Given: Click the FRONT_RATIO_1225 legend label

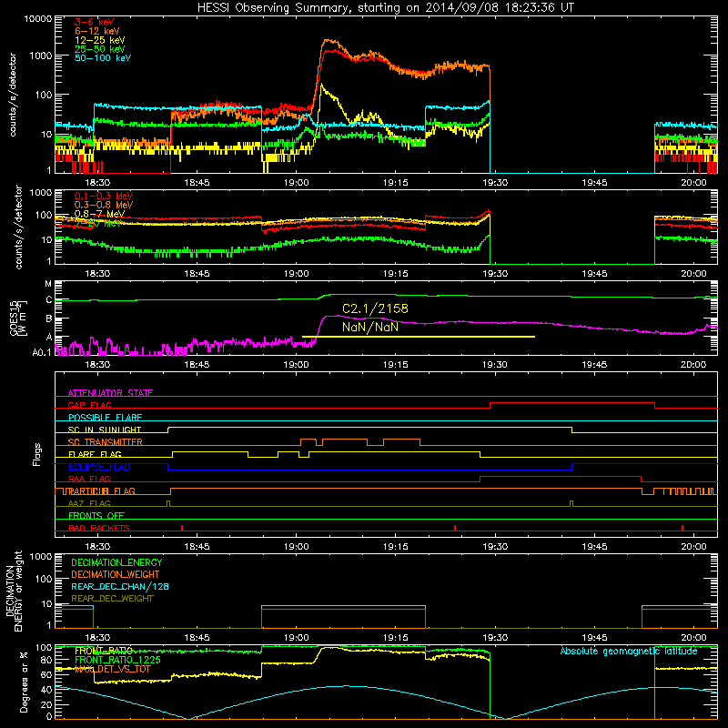Looking at the screenshot, I should coord(117,660).
